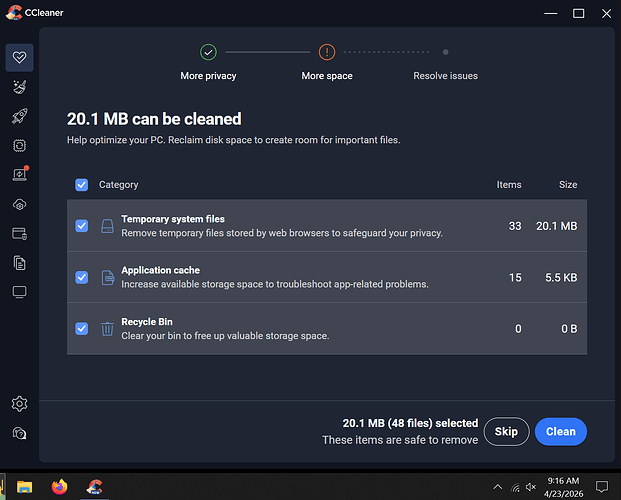The width and height of the screenshot is (621, 500).
Task: Click the Size column header
Action: pos(568,185)
